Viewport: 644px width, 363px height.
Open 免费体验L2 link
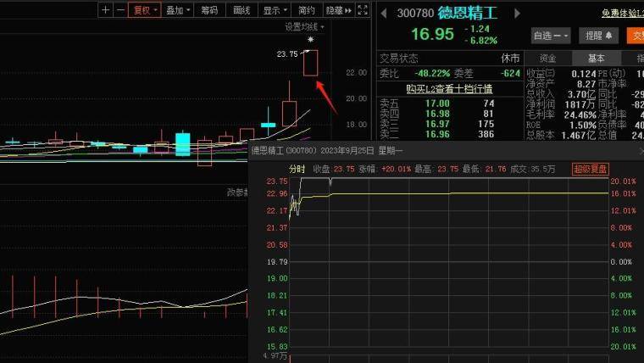(623, 14)
